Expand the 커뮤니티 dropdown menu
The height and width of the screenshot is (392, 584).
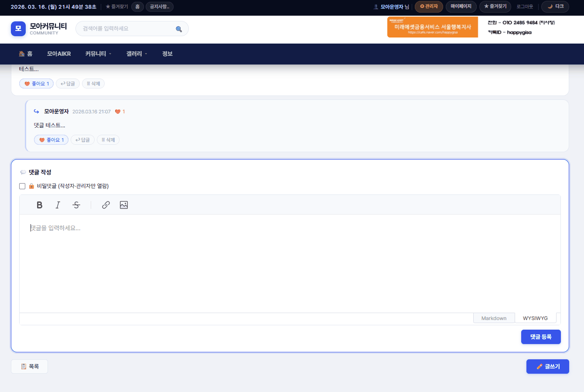coord(98,54)
